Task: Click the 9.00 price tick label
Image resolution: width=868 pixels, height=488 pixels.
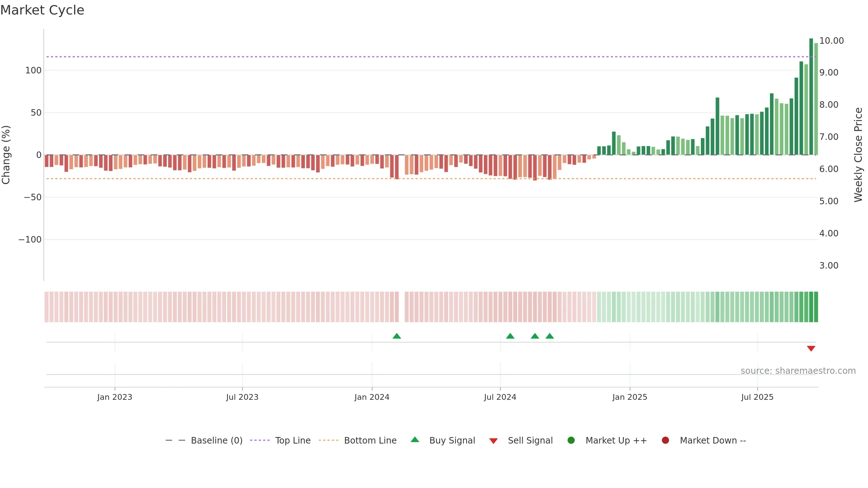Action: click(x=829, y=73)
